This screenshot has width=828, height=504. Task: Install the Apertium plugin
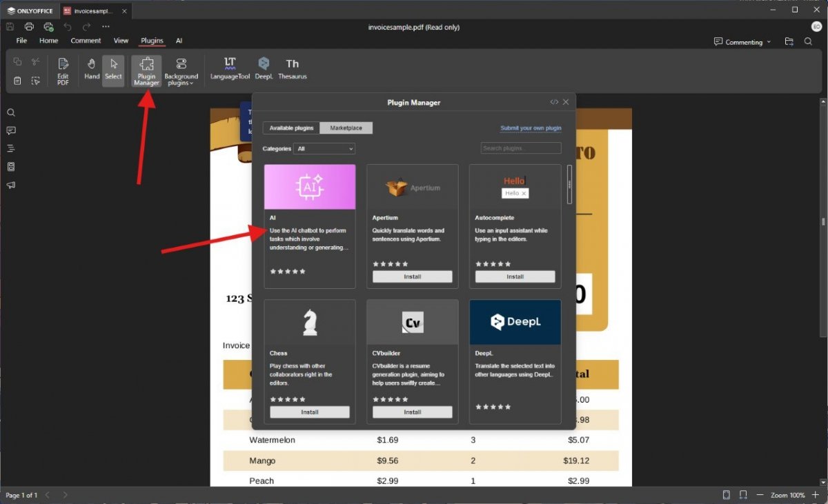(x=413, y=276)
